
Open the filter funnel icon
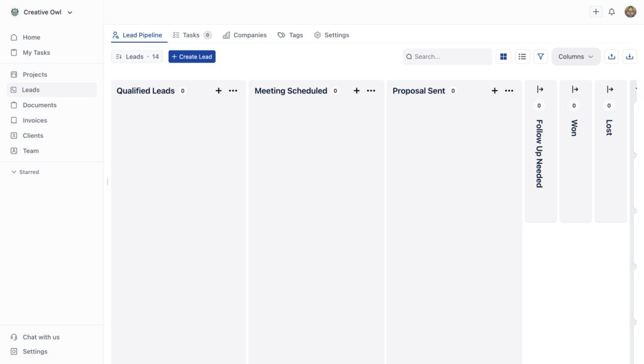pos(540,57)
